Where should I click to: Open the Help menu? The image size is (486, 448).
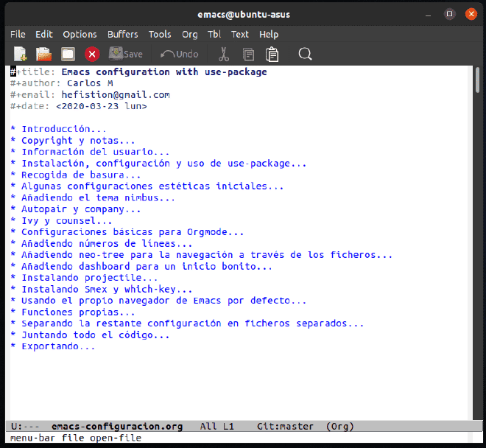click(x=269, y=34)
